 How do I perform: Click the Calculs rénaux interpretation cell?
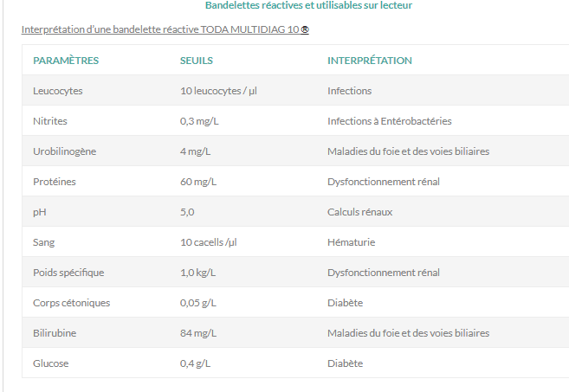tap(359, 212)
